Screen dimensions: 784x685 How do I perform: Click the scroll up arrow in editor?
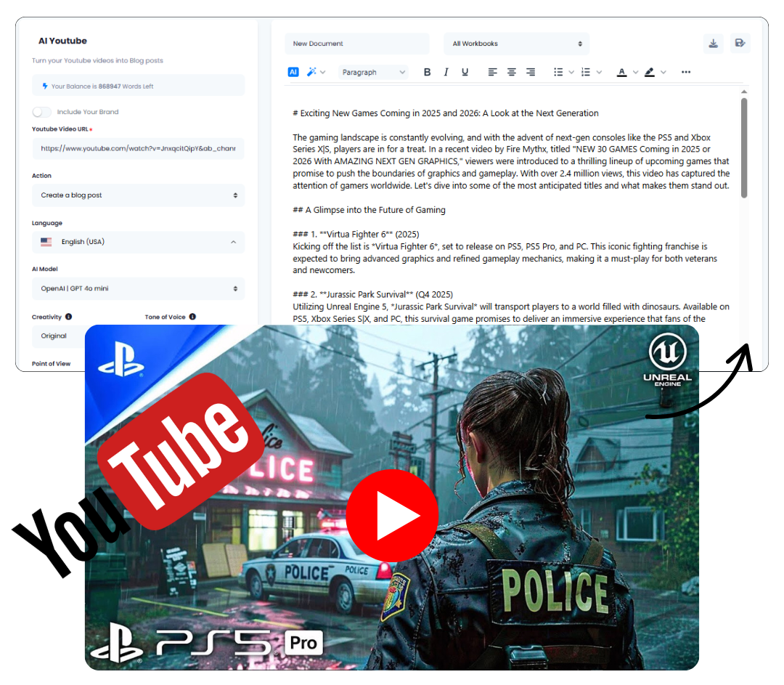tap(744, 92)
